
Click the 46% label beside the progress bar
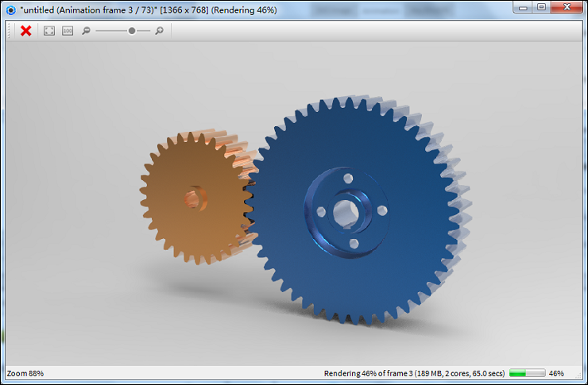556,373
